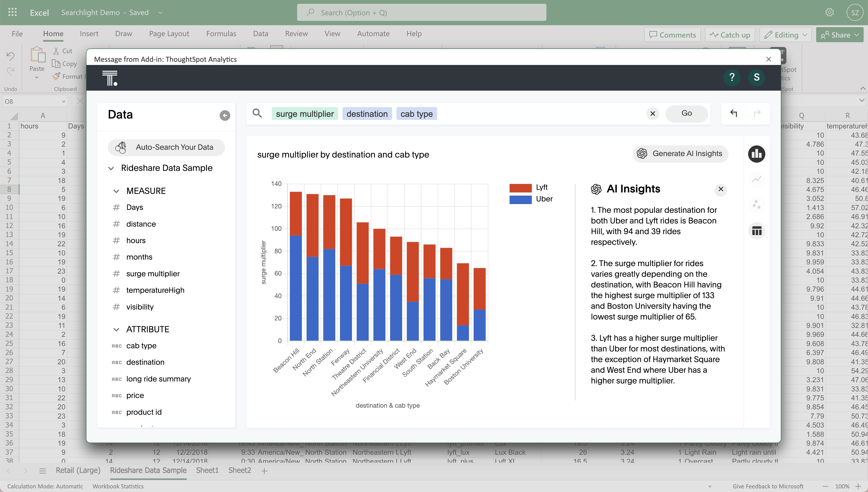Select the long ride summary attribute
Viewport: 868px width, 492px height.
coord(158,379)
